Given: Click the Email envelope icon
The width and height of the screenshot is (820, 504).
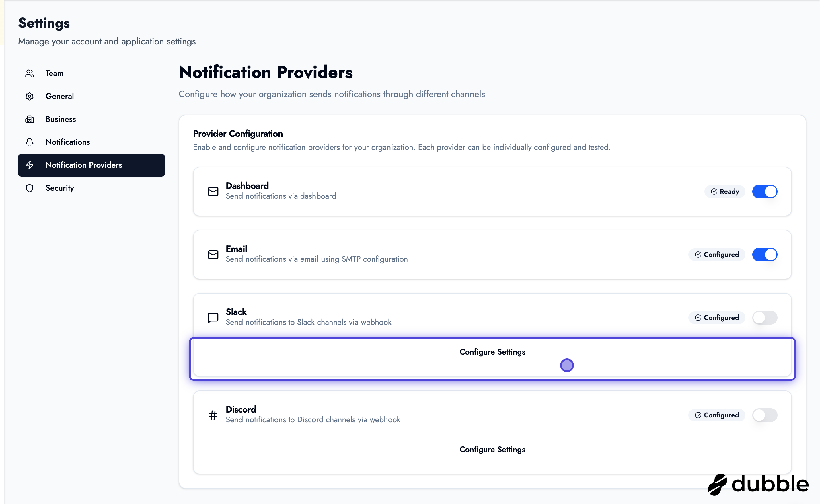Looking at the screenshot, I should click(213, 254).
